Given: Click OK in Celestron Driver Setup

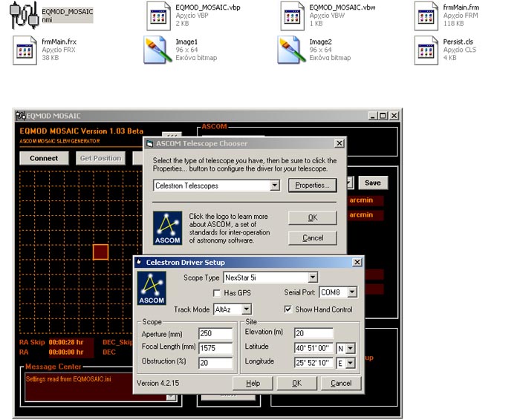Looking at the screenshot, I should pos(297,383).
